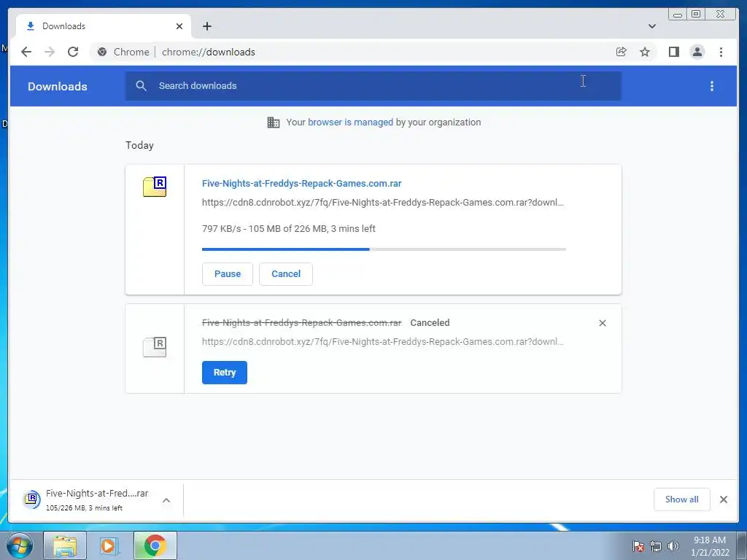Open a new tab with plus button
This screenshot has width=747, height=560.
[206, 26]
